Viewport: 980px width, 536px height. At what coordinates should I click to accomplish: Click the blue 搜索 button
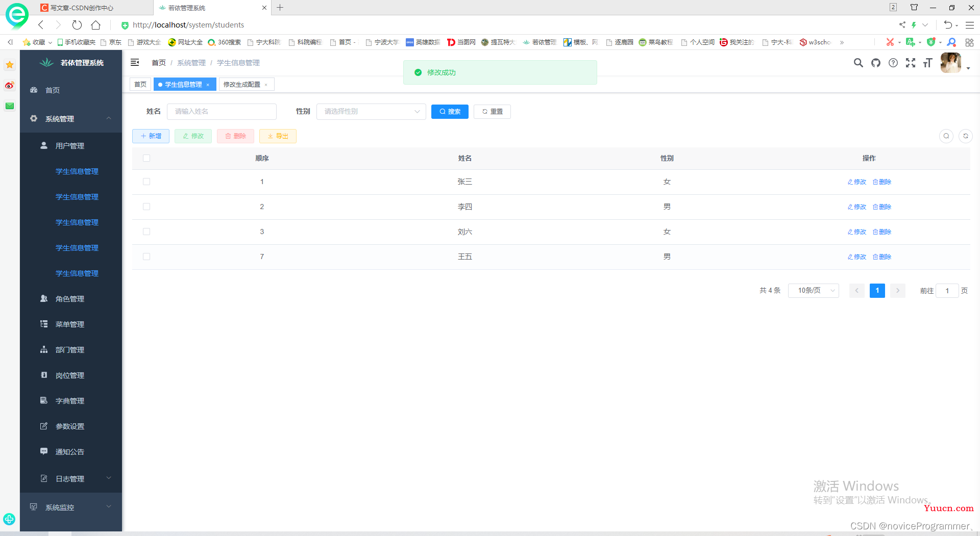[450, 111]
